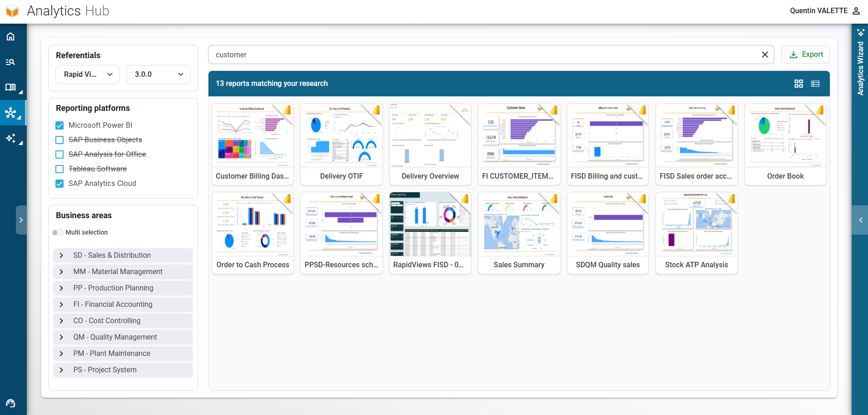868x415 pixels.
Task: Open the Analytics Wizard panel
Action: point(860,62)
